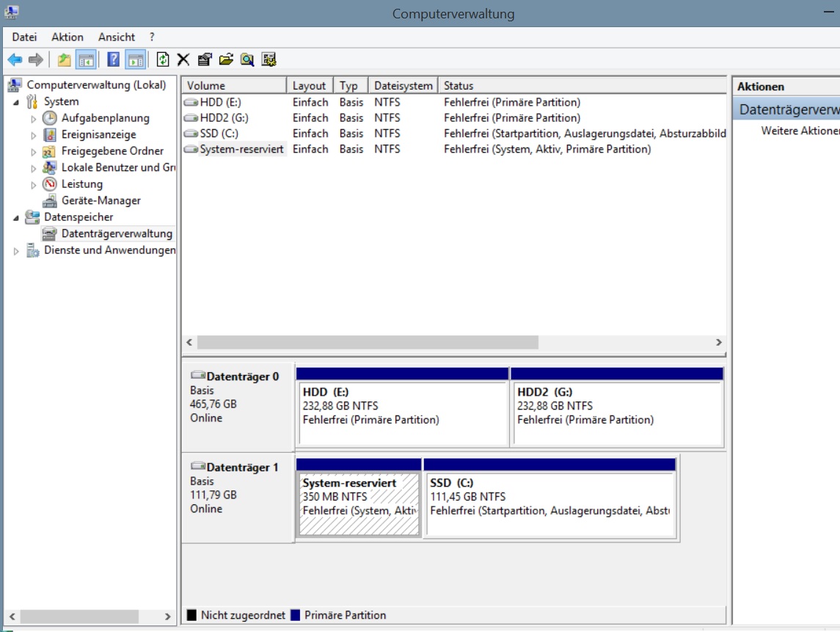Click the blue Primäre Partition legend swatch
The image size is (840, 632).
pos(295,615)
